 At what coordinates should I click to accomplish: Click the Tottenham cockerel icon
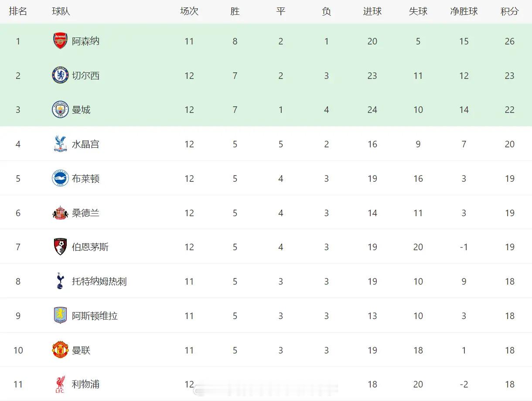tap(60, 281)
